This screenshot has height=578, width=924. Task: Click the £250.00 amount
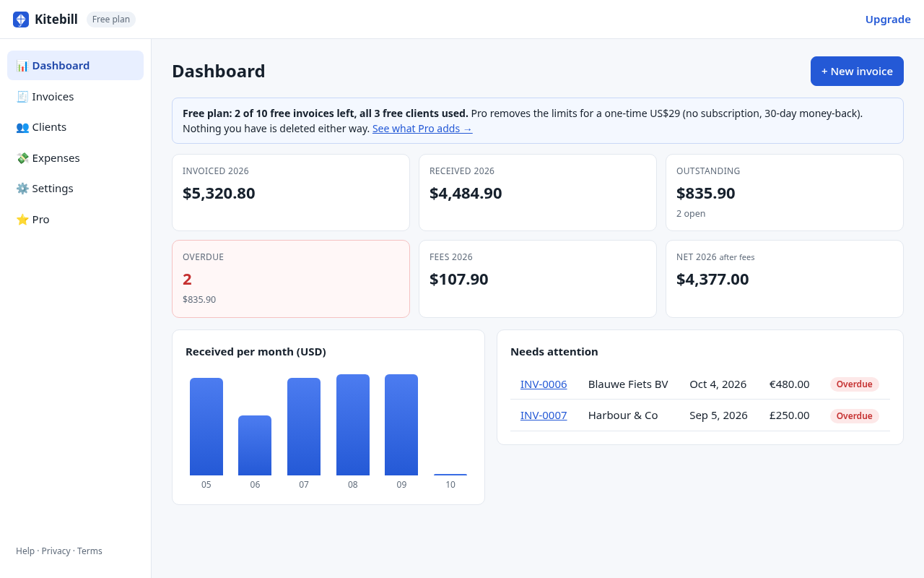pos(790,415)
